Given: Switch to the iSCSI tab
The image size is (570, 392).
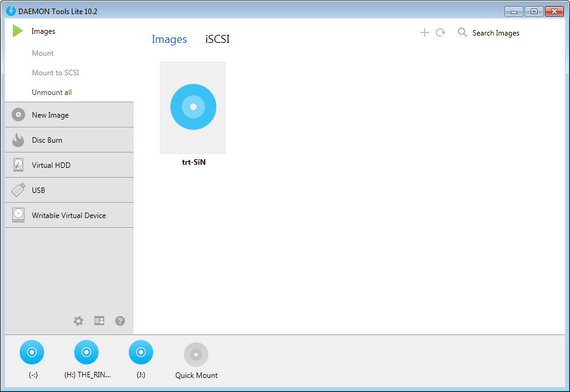Looking at the screenshot, I should [217, 39].
